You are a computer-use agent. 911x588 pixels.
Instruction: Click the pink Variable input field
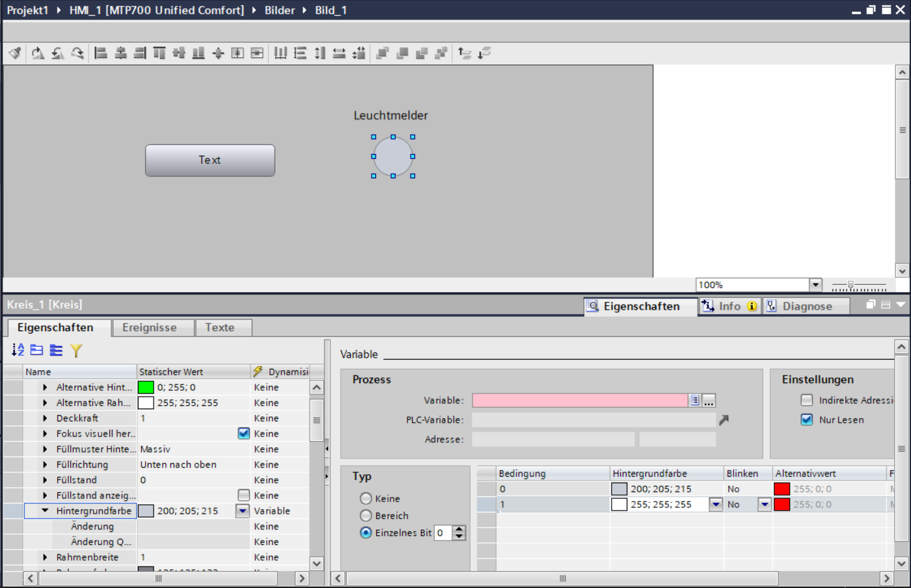[x=579, y=401]
